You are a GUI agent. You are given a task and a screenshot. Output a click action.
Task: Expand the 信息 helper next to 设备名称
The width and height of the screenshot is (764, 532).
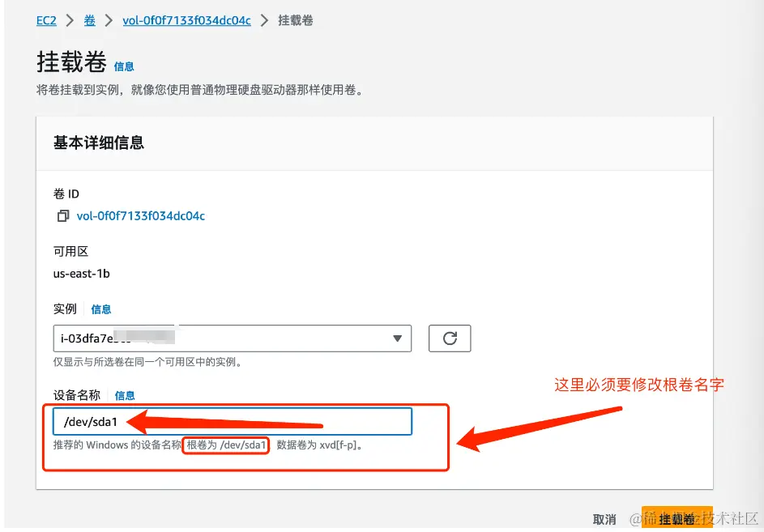pyautogui.click(x=124, y=395)
